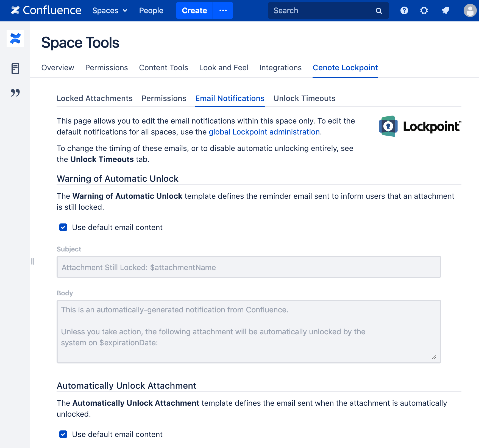
Task: Open the notifications icon
Action: [445, 10]
